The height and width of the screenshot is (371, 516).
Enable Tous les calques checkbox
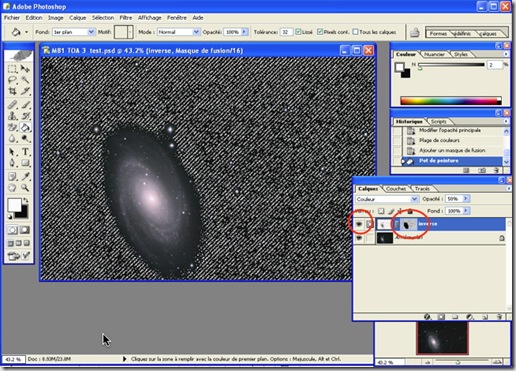(x=355, y=32)
